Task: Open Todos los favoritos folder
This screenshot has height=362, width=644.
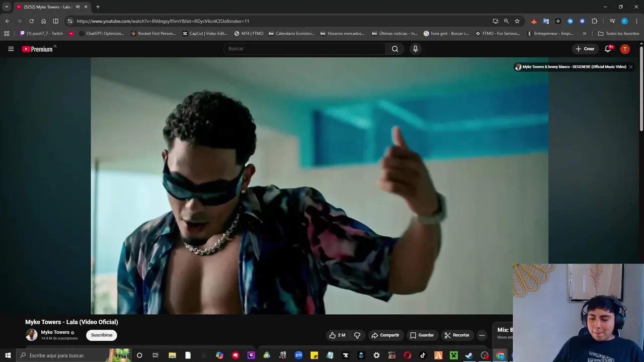Action: point(618,34)
